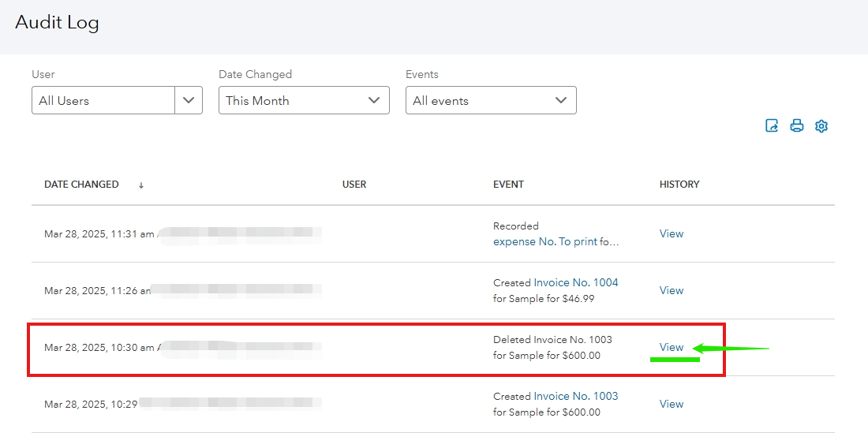Click the HISTORY column header

coord(679,185)
